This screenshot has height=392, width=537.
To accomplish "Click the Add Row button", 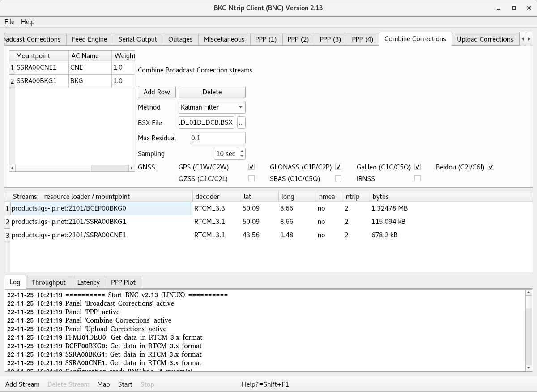I will (157, 92).
